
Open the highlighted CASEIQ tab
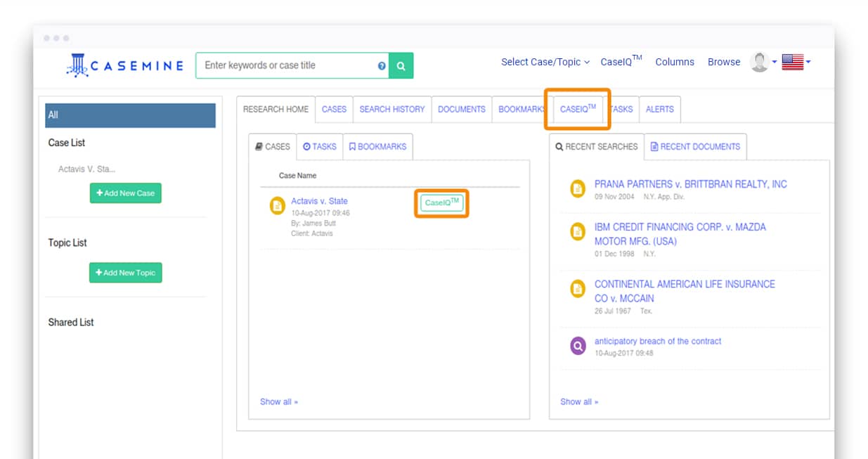point(578,109)
